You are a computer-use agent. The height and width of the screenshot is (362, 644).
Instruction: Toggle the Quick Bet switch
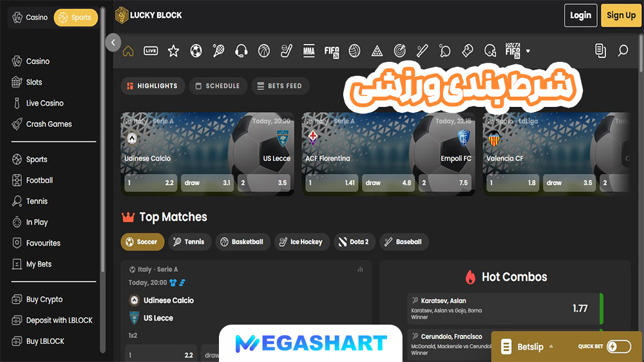click(x=618, y=347)
